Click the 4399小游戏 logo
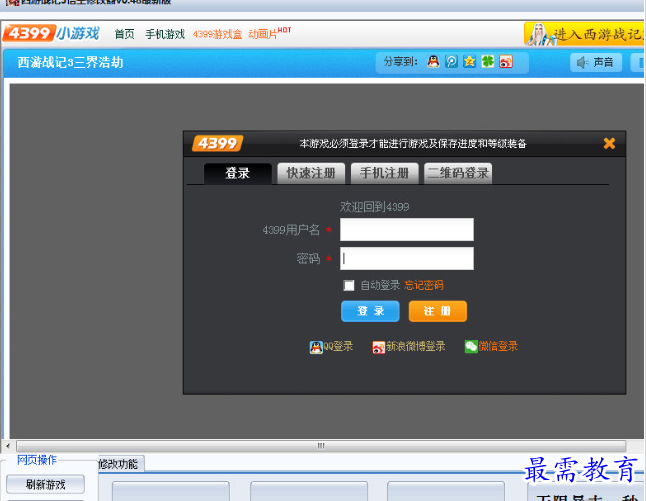This screenshot has height=501, width=646. [51, 33]
